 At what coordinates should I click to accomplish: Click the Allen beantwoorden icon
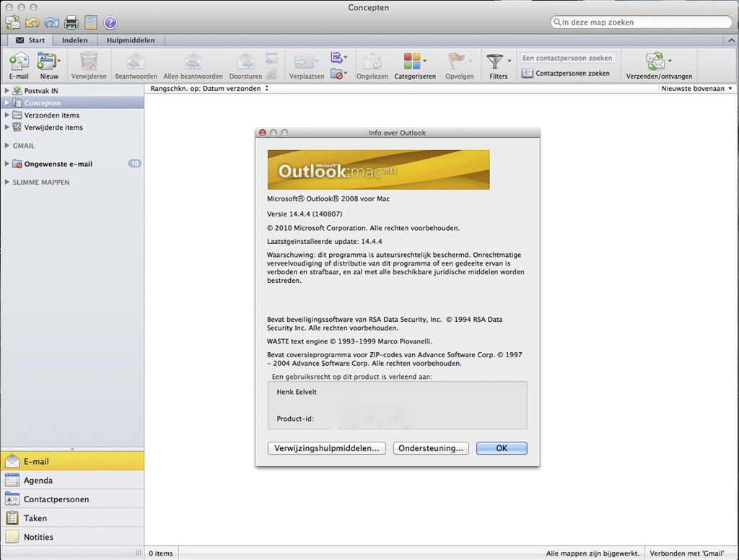tap(193, 61)
